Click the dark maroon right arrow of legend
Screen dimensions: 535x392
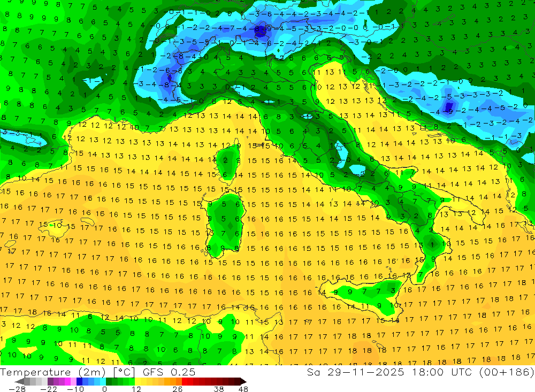click(x=243, y=382)
